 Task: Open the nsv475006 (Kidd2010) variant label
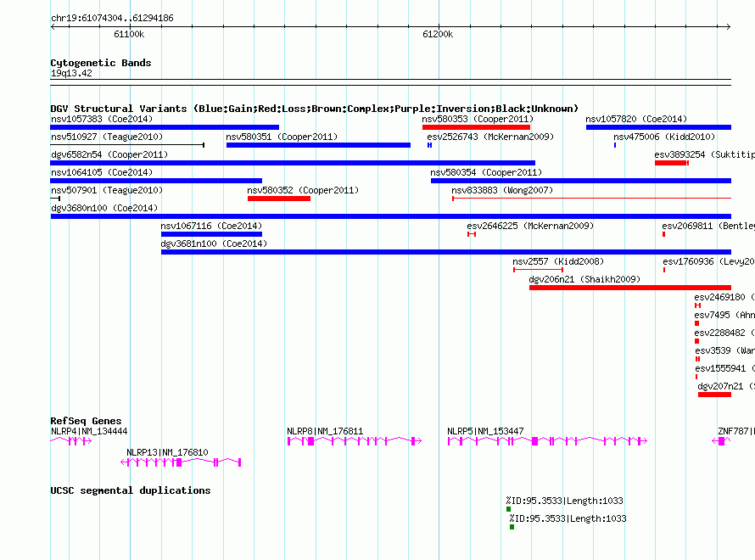click(x=664, y=137)
